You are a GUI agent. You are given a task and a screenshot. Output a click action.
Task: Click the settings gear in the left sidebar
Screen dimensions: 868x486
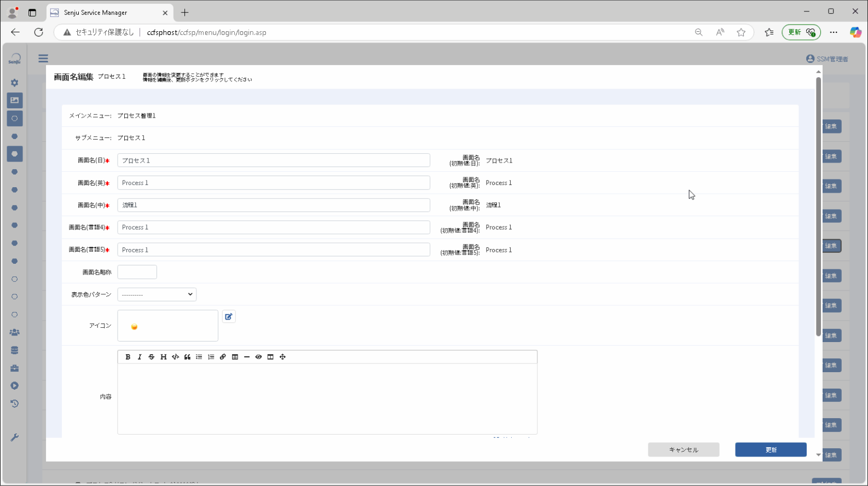(x=15, y=83)
